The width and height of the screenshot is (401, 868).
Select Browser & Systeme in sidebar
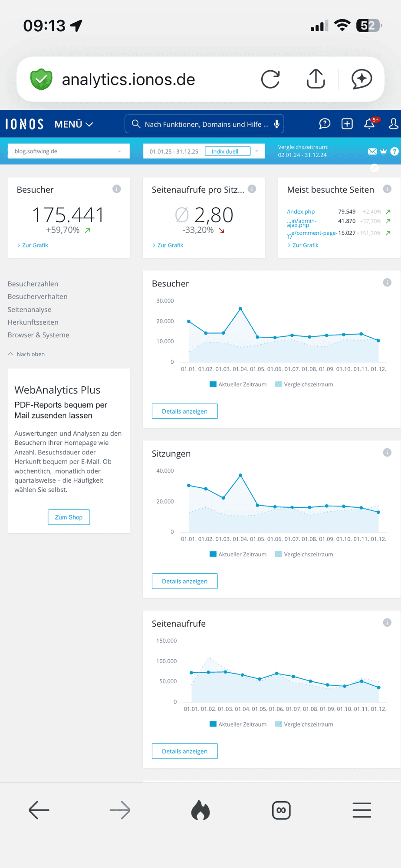(x=39, y=335)
